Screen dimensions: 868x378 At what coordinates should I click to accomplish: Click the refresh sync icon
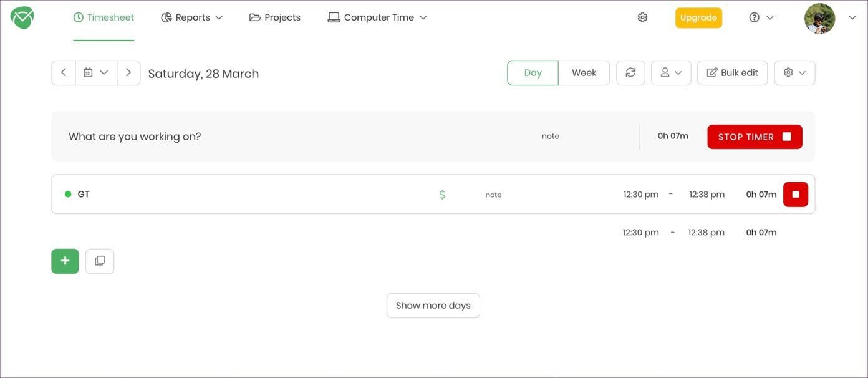630,73
